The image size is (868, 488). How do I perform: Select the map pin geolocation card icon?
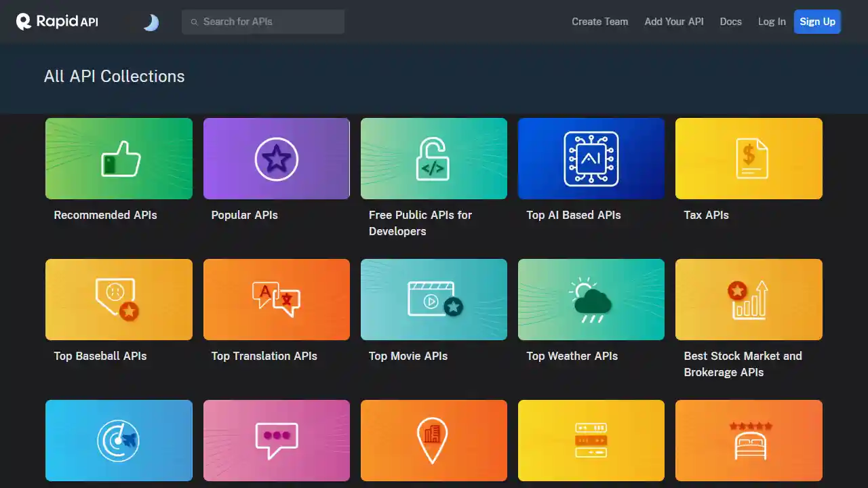click(x=433, y=440)
